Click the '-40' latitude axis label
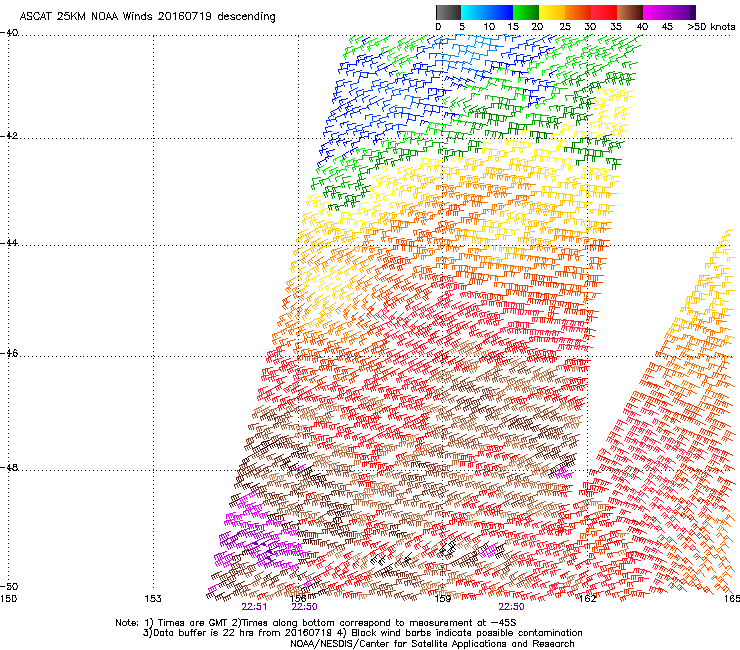Viewport: 740px width, 650px height. click(9, 33)
